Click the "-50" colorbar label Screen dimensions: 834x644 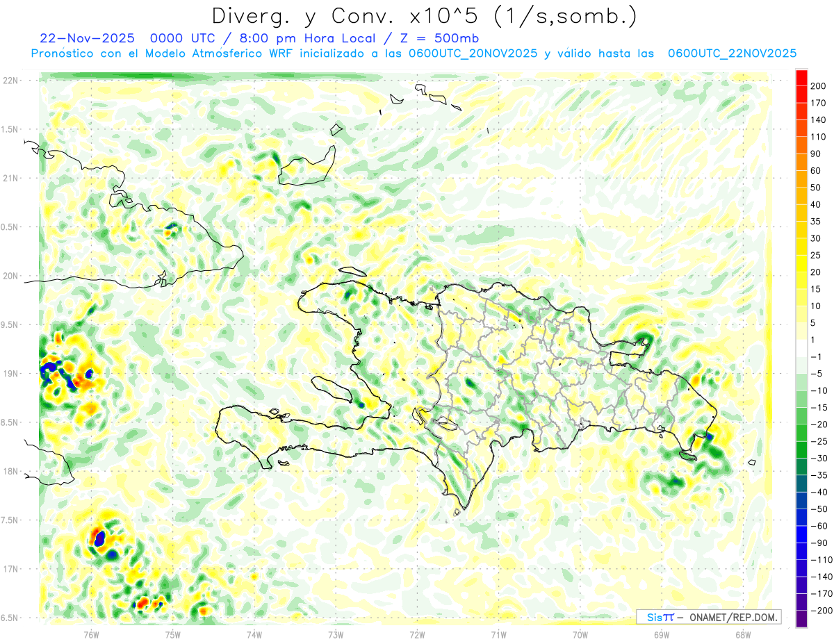pos(818,509)
